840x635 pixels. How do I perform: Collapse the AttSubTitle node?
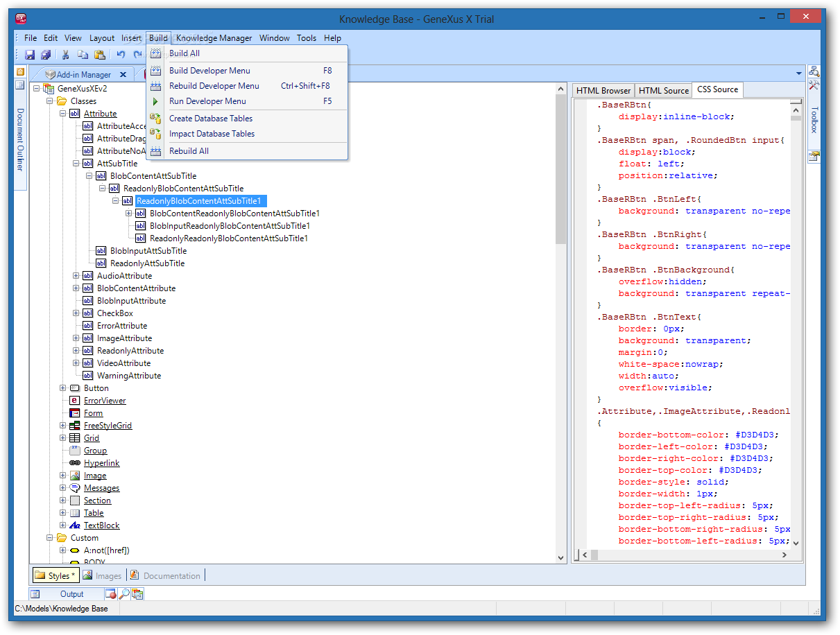(76, 164)
